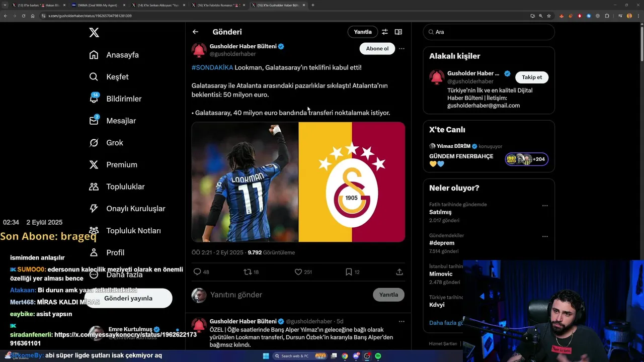Open reply filter settings icon beside Yanıtla

tap(384, 32)
